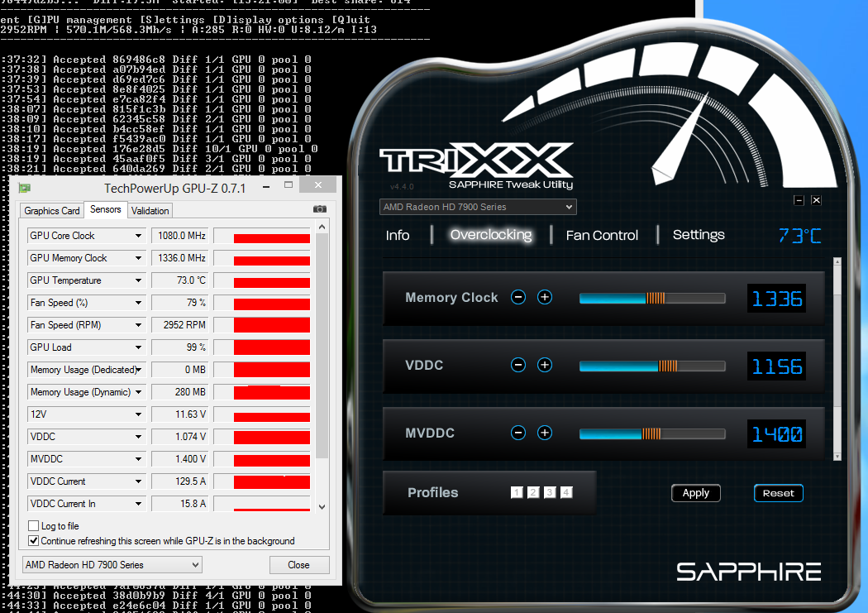Image resolution: width=868 pixels, height=613 pixels.
Task: Open the Memory Usage (Dynamic) sensor dropdown
Action: [138, 392]
